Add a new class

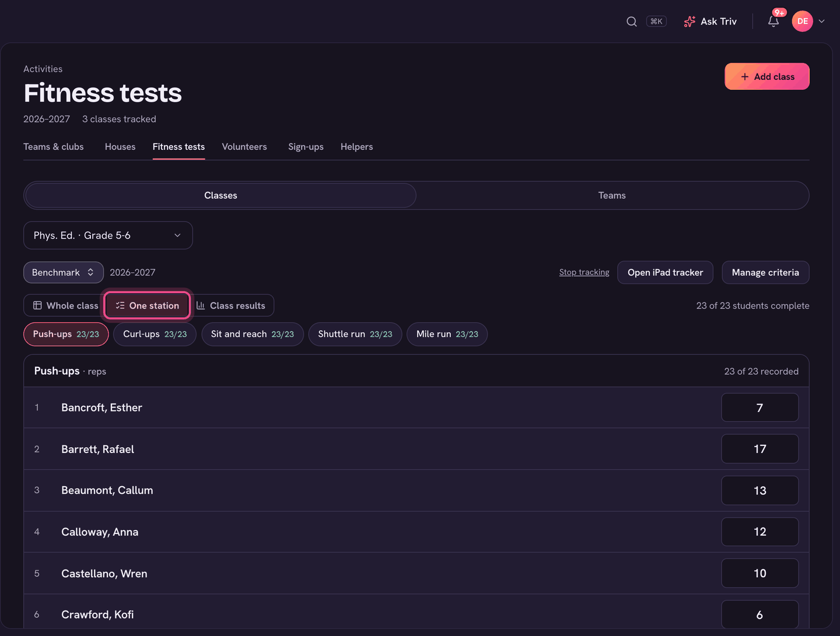(x=767, y=76)
